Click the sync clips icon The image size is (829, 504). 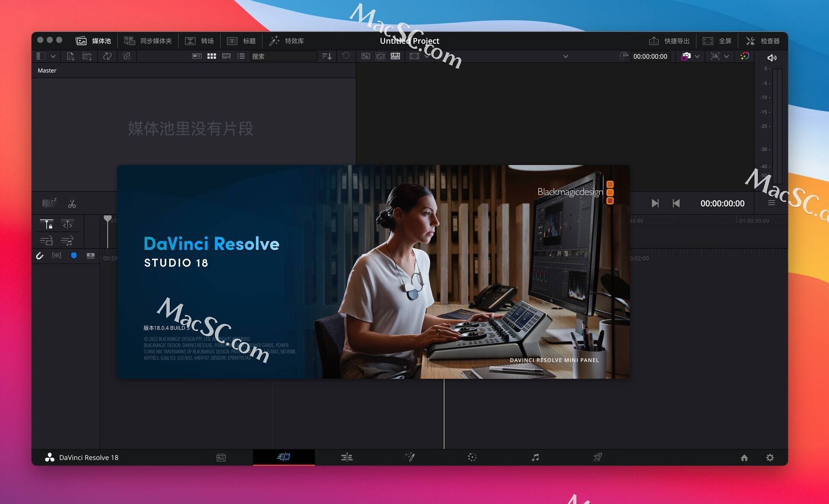(107, 56)
